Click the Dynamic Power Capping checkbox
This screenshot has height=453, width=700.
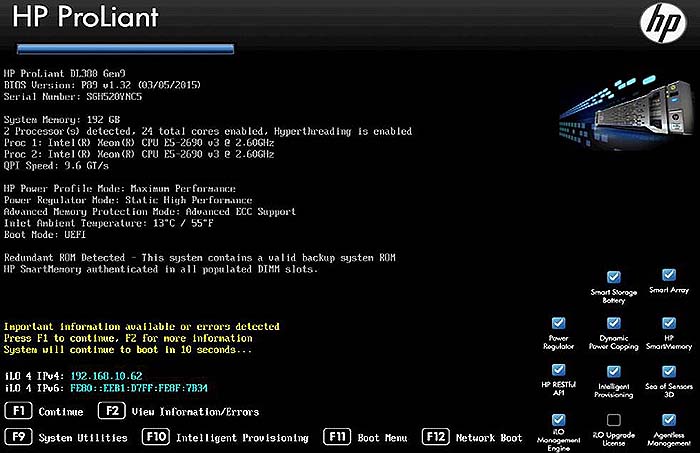tap(614, 323)
